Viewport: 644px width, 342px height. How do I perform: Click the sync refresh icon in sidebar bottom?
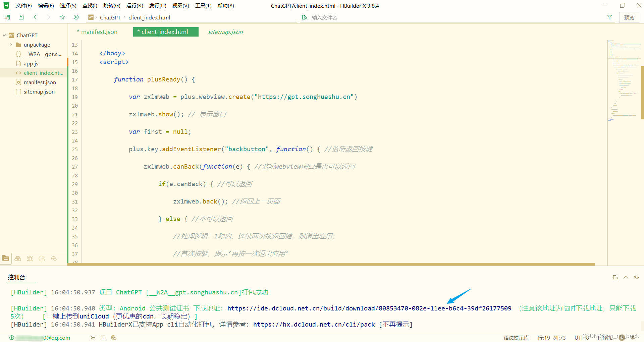pyautogui.click(x=42, y=259)
